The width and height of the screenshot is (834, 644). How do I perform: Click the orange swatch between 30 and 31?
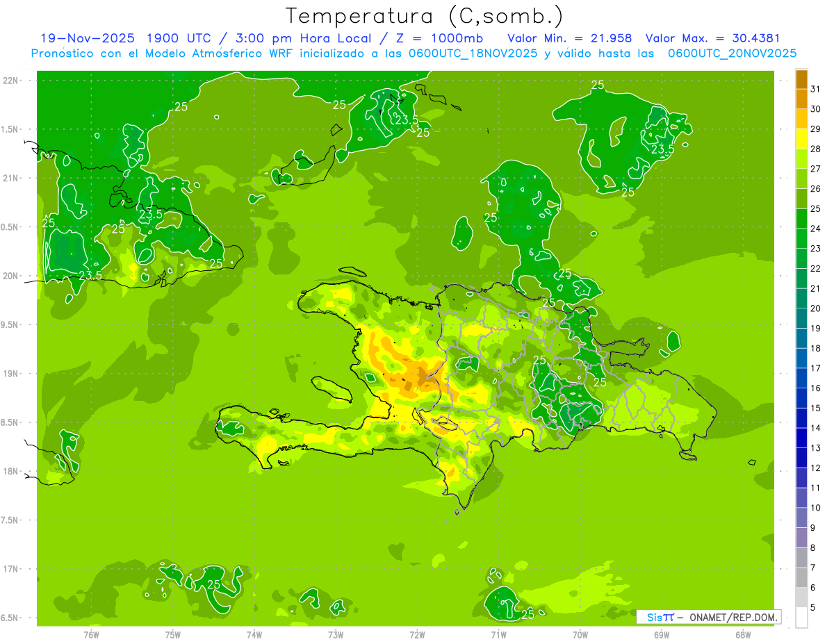point(801,99)
